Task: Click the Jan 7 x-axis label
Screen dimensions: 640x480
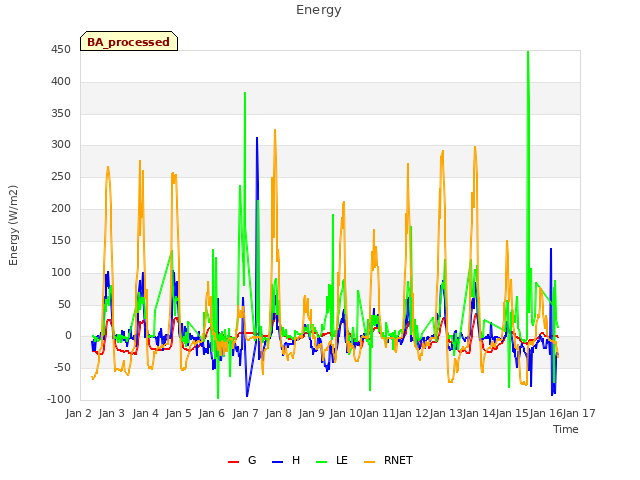Action: [245, 413]
